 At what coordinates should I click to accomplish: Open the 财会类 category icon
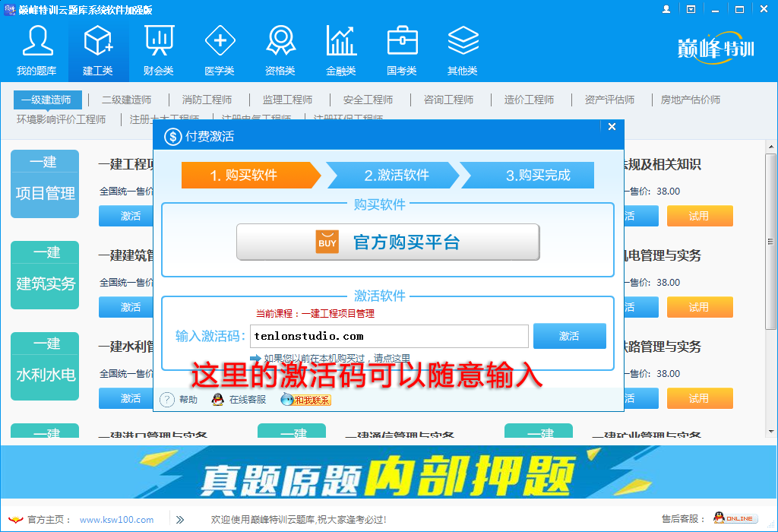click(x=158, y=42)
